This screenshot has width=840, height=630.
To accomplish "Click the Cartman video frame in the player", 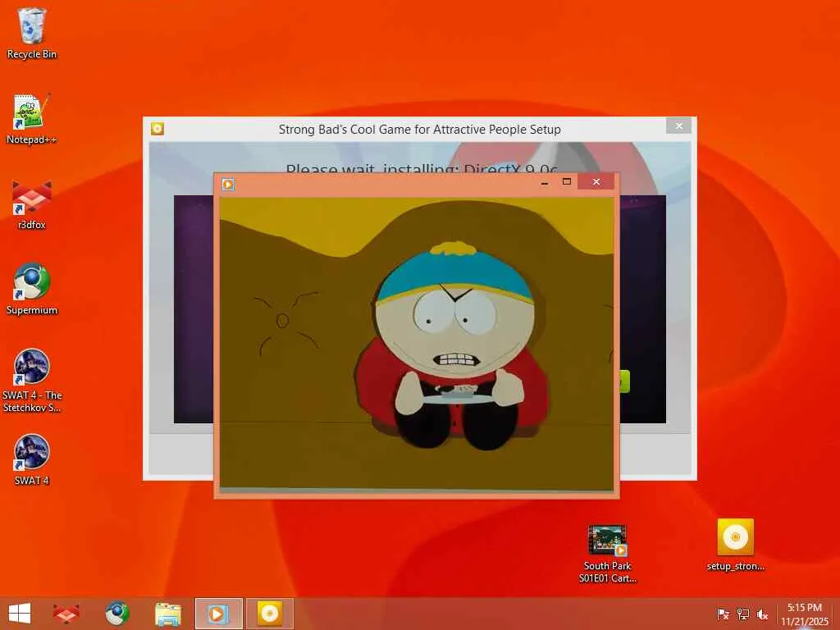I will [417, 344].
